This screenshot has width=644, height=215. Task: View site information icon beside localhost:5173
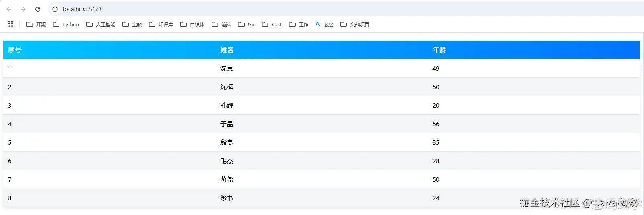[x=55, y=9]
